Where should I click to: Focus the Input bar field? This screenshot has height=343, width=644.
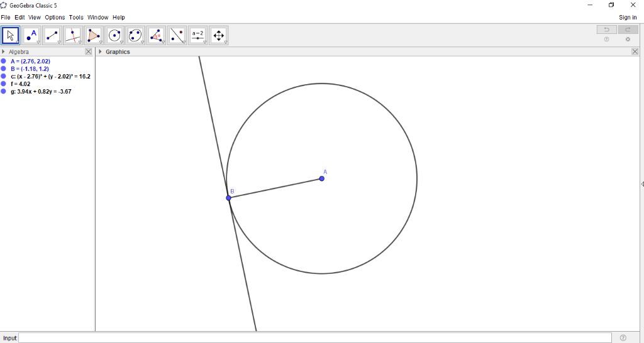click(314, 338)
